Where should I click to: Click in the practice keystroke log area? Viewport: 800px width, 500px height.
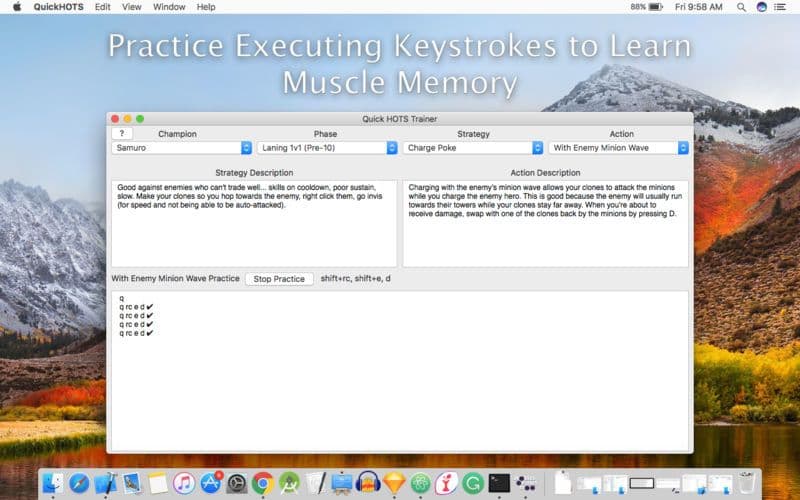pos(399,371)
